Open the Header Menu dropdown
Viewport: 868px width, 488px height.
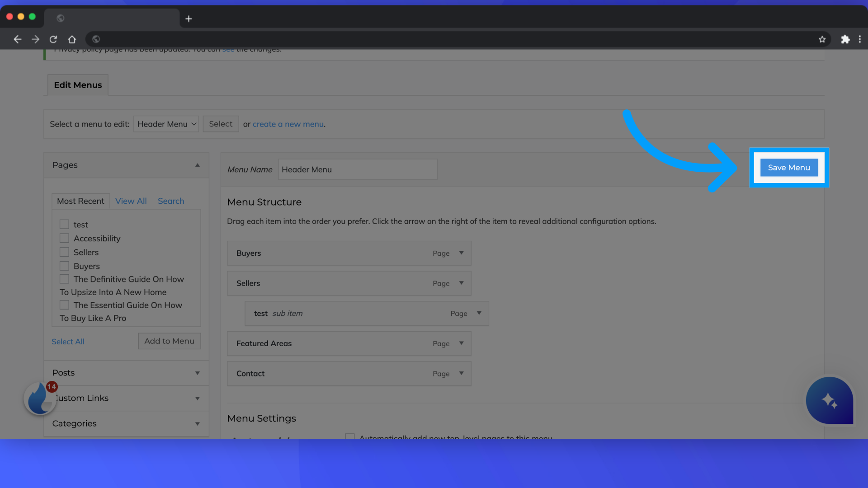click(166, 124)
